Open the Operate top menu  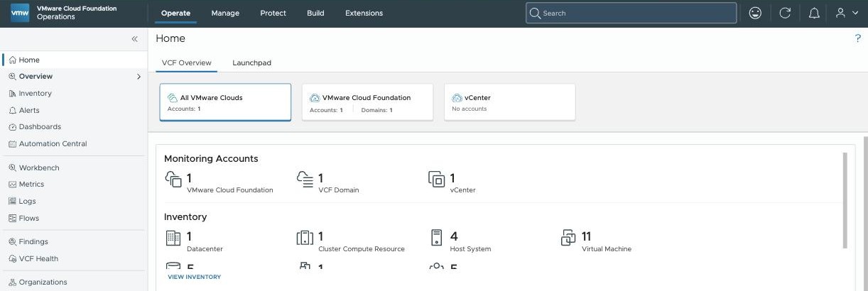pyautogui.click(x=175, y=13)
